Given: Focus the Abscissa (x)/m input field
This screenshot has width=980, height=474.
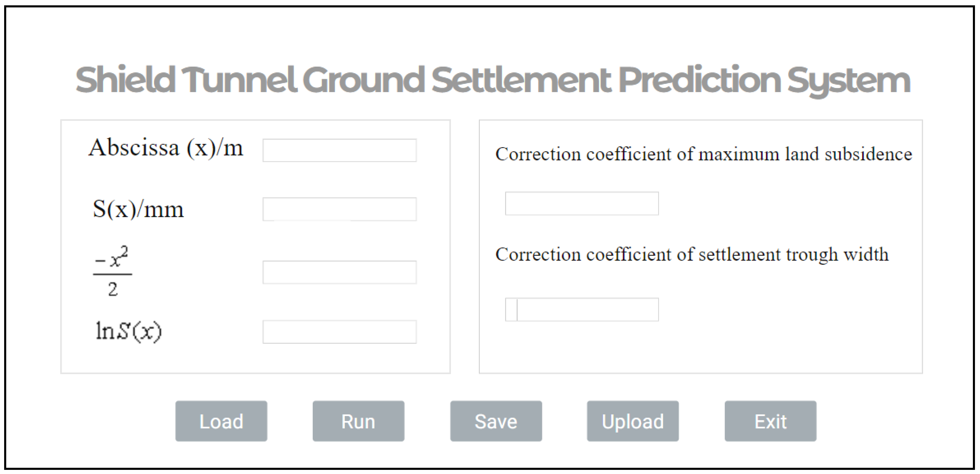Looking at the screenshot, I should [x=339, y=150].
